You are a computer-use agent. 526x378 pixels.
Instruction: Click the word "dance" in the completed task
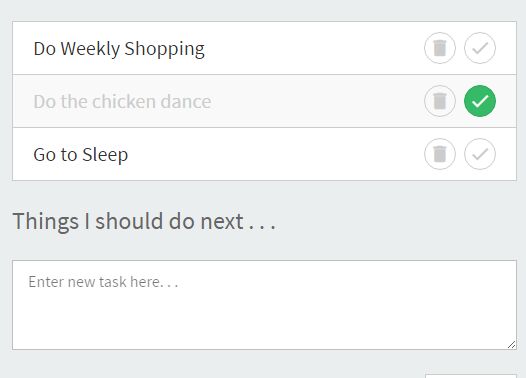coord(186,102)
